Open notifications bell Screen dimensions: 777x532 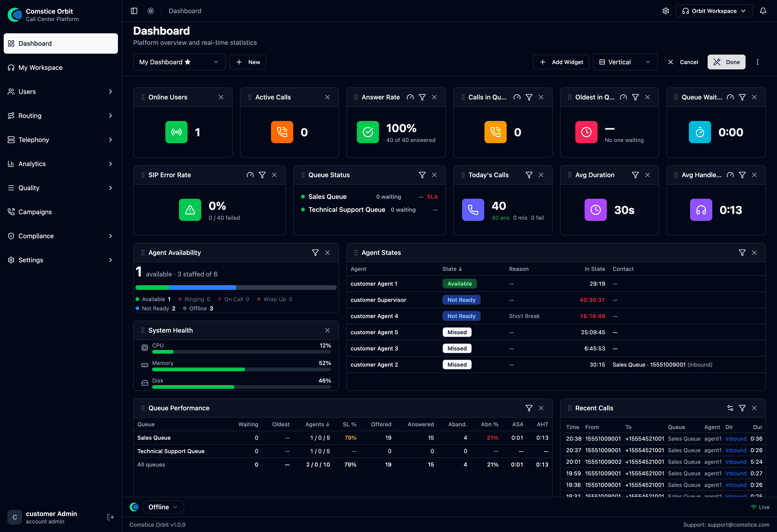(763, 11)
